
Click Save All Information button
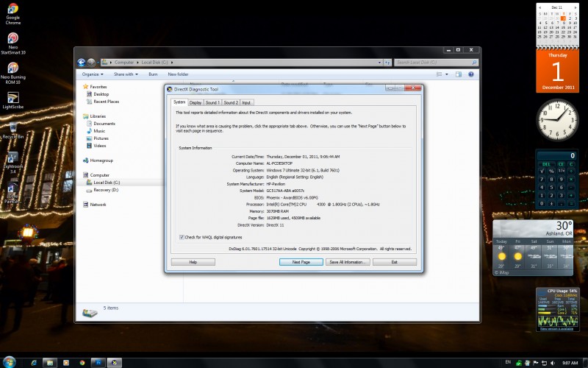(348, 262)
